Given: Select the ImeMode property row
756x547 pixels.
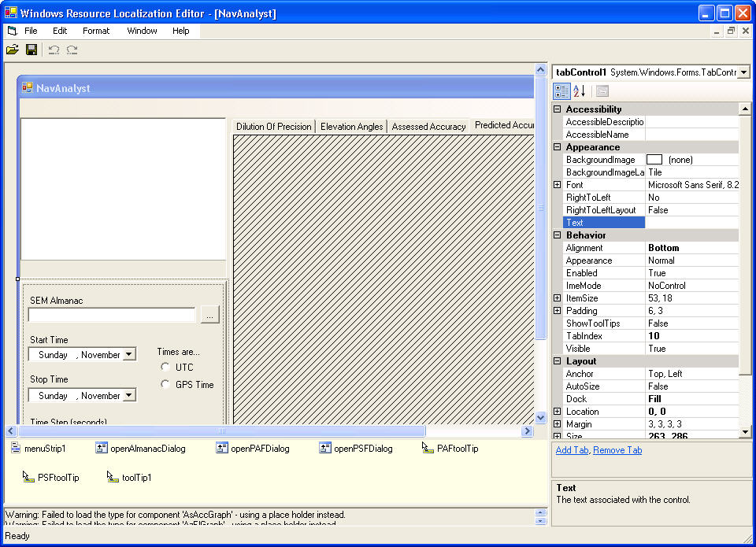Looking at the screenshot, I should pos(651,286).
